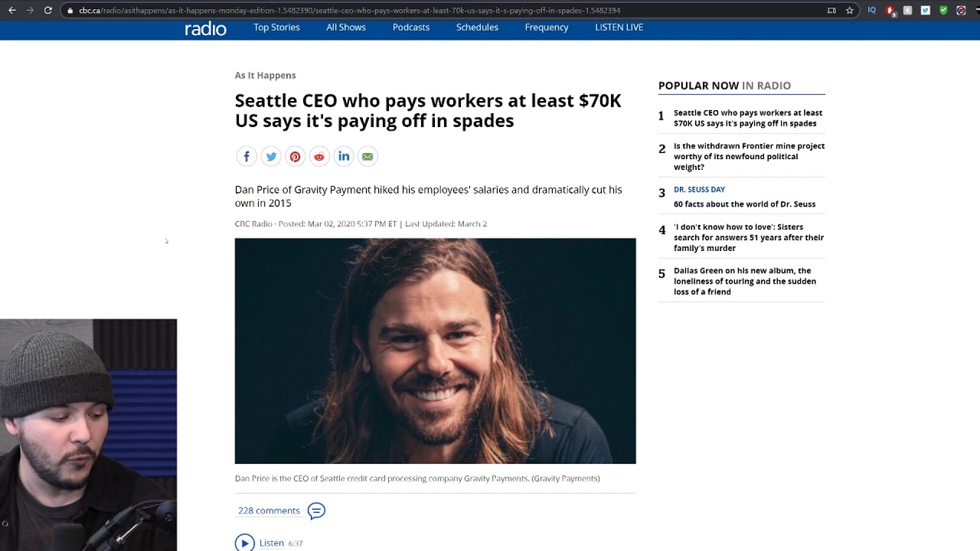980x551 pixels.
Task: Open 60 facts about Dr. Seuss story
Action: click(744, 204)
